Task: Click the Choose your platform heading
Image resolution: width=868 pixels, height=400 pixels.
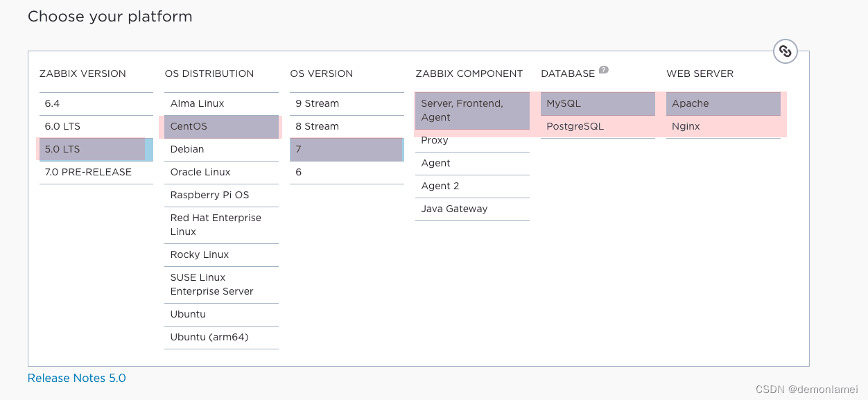Action: [110, 17]
